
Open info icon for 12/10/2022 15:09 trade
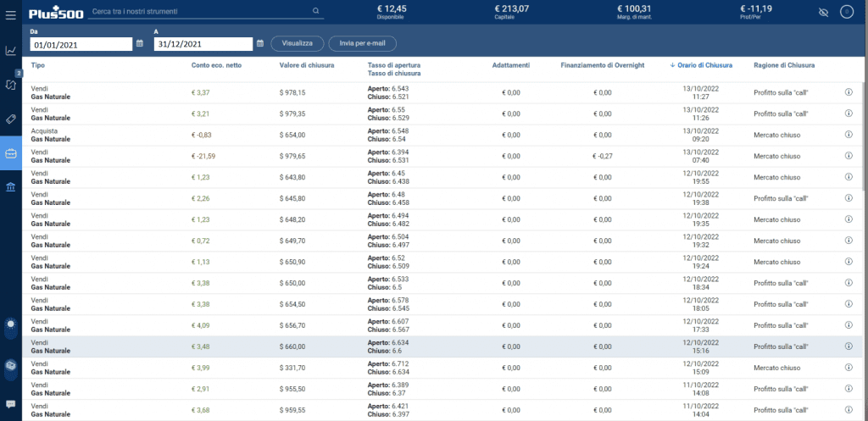pyautogui.click(x=848, y=368)
